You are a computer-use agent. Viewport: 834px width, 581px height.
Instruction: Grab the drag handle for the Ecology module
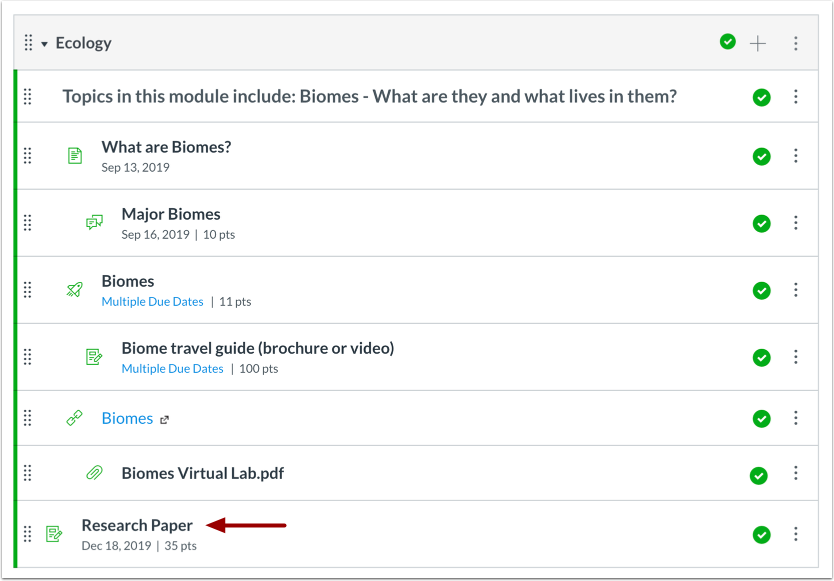pos(28,43)
